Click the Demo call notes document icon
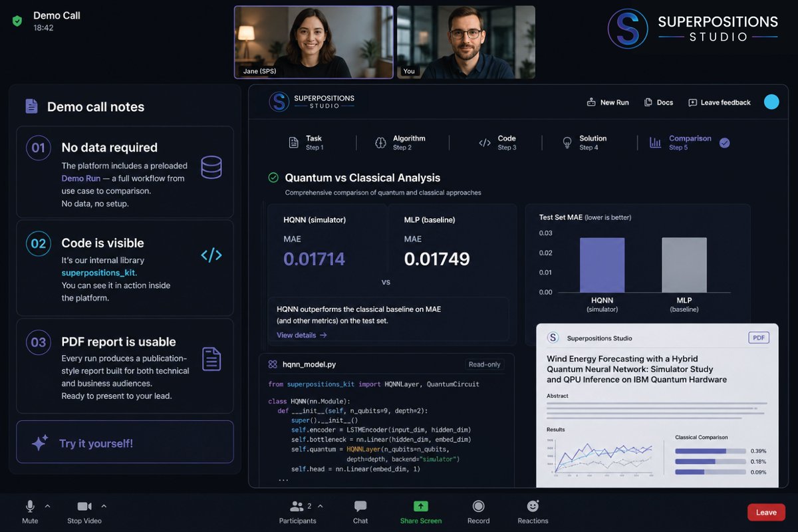 [31, 106]
